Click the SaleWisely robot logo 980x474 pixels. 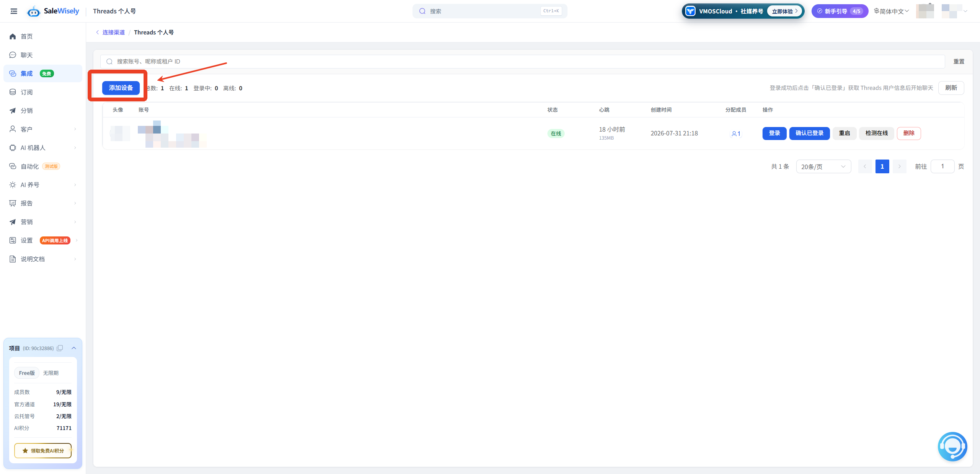(x=34, y=11)
